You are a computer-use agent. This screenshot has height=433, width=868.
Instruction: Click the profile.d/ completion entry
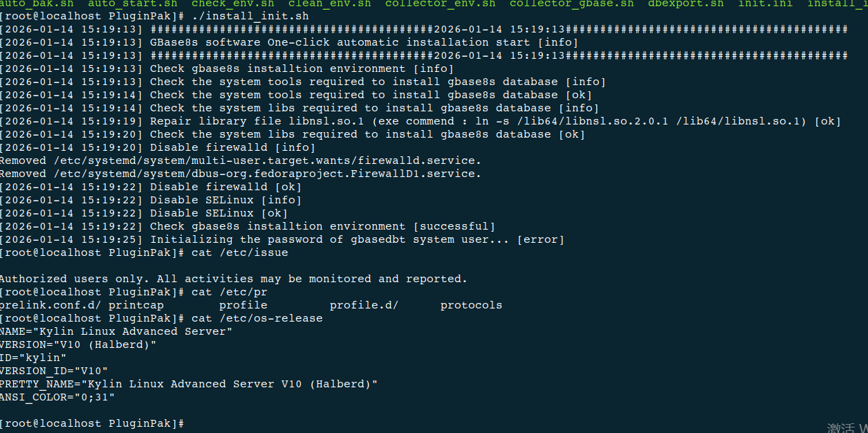pos(364,305)
